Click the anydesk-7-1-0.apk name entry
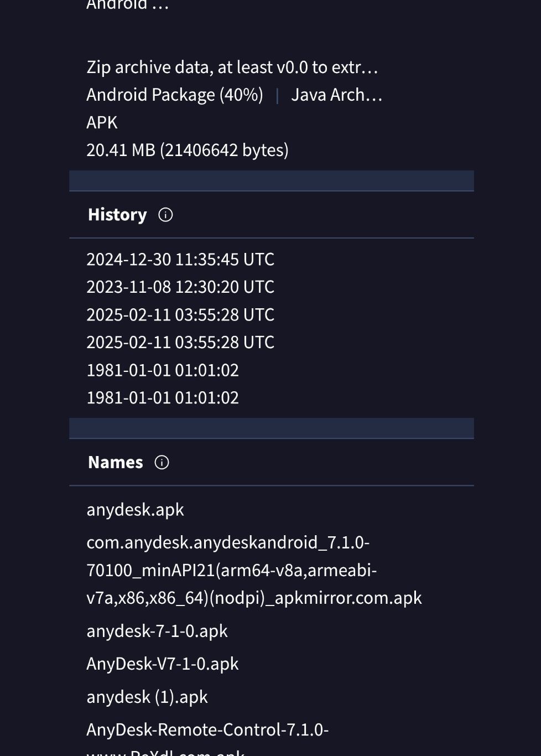 coord(157,630)
